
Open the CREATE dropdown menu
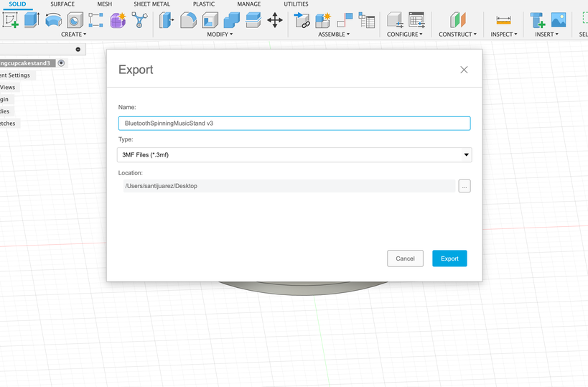point(73,34)
